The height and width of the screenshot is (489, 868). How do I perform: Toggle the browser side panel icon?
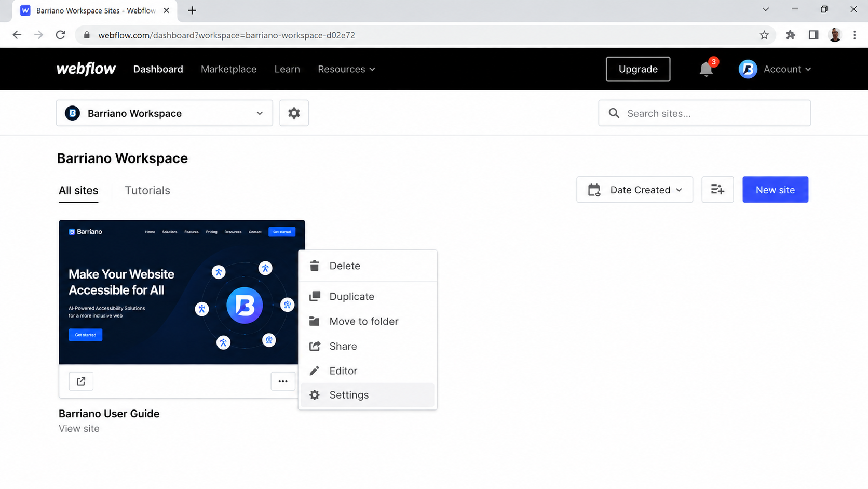pyautogui.click(x=813, y=35)
